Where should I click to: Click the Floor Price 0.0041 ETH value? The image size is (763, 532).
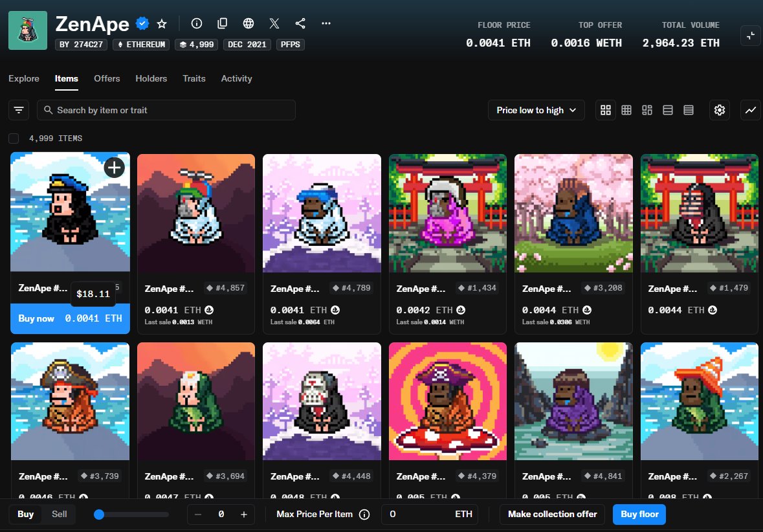tap(498, 43)
